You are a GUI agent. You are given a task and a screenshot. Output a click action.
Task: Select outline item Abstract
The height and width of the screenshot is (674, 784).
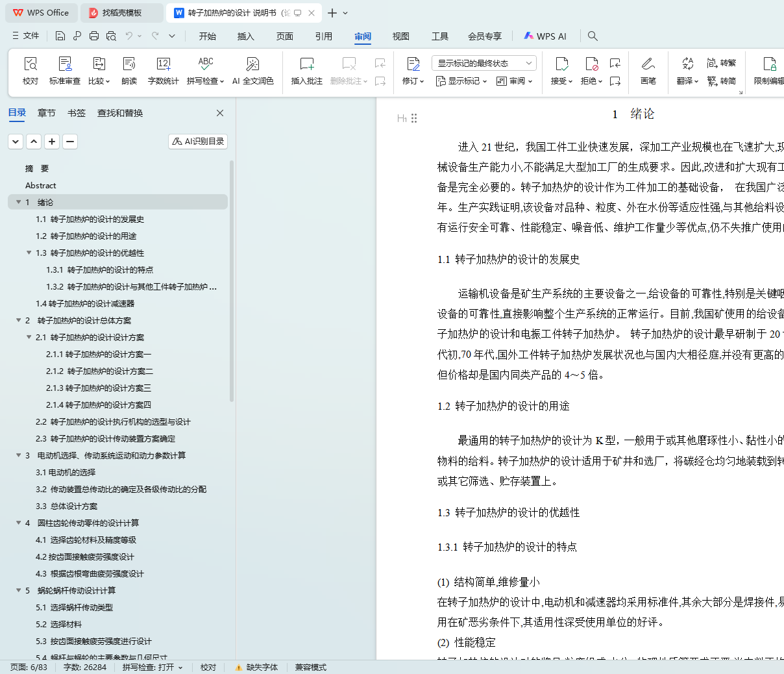pos(41,185)
